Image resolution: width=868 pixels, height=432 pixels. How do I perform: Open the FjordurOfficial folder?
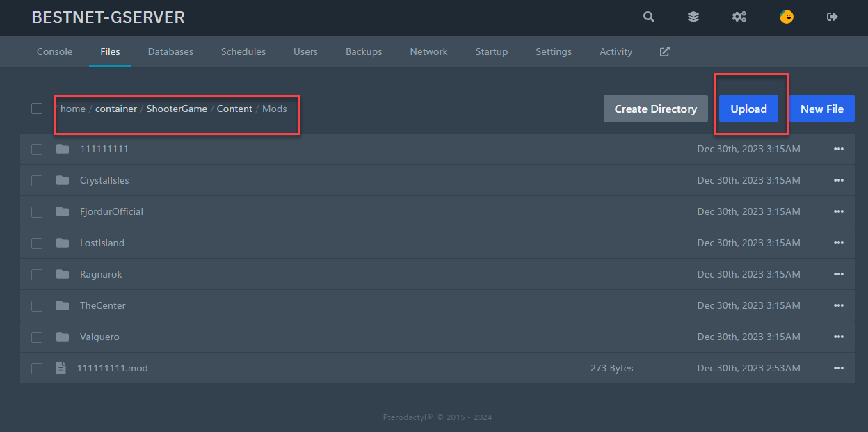[111, 211]
